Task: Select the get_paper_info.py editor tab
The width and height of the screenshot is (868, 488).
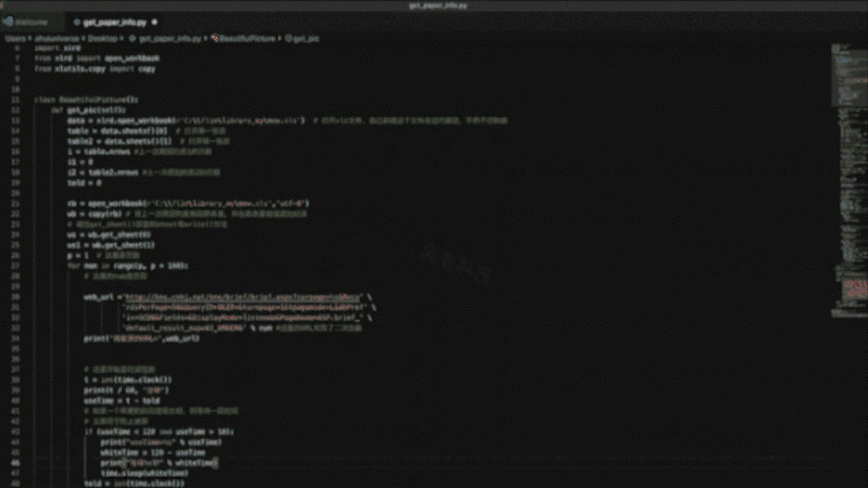Action: click(x=114, y=22)
